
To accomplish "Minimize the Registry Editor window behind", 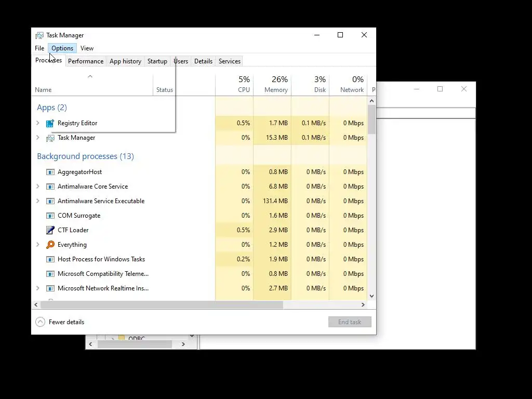I will (x=417, y=89).
